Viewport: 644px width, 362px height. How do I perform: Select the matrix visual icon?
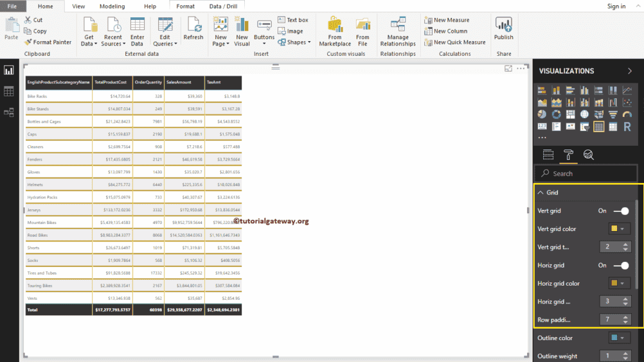[613, 126]
